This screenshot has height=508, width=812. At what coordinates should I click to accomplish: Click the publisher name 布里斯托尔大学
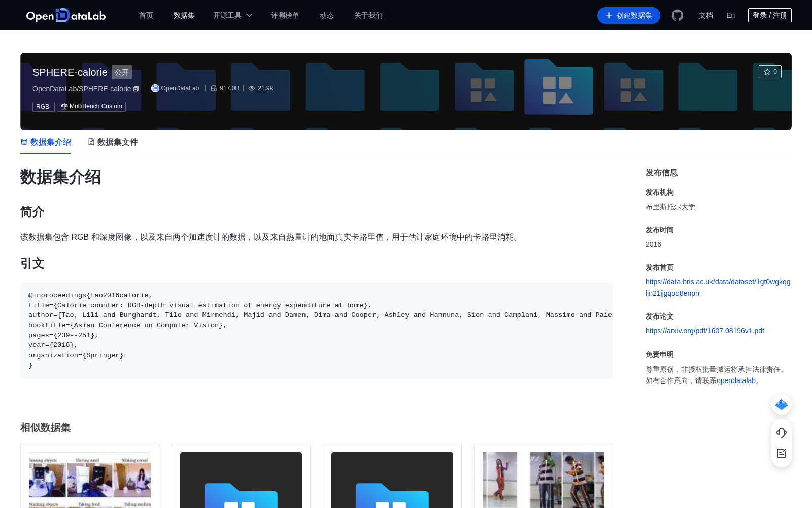coord(670,207)
